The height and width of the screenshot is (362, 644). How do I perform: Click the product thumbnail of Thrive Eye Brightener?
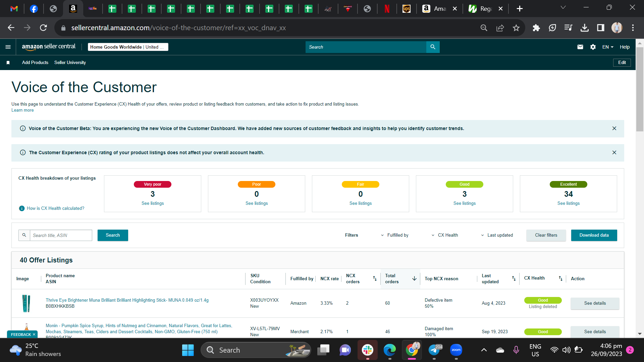coord(26,303)
